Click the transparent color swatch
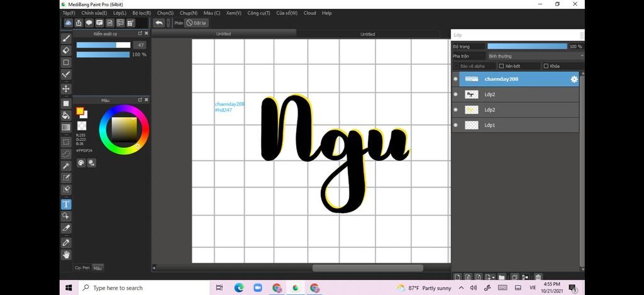 82,126
